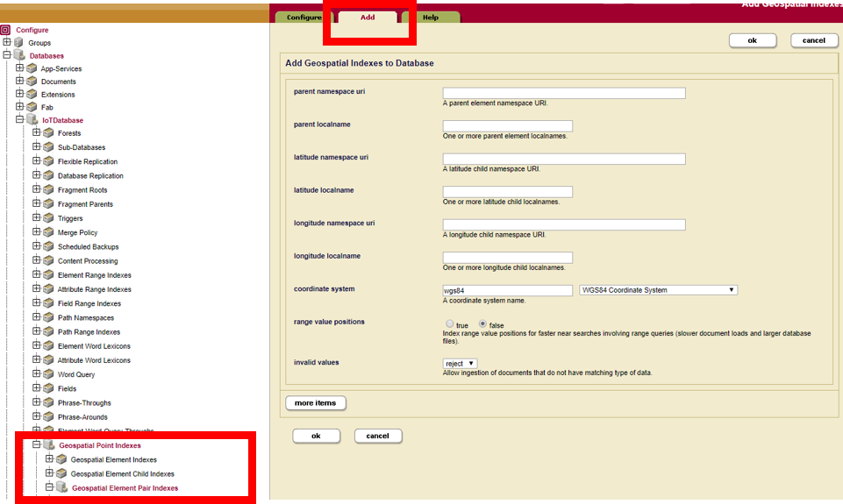Expand the Word Query node
The image size is (843, 504).
tap(37, 373)
